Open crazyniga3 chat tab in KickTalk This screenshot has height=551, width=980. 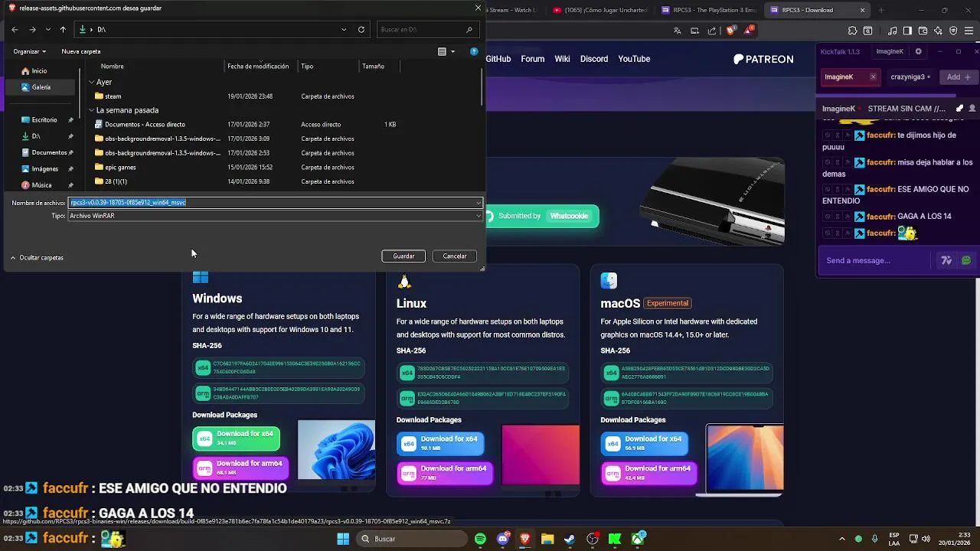coord(910,77)
